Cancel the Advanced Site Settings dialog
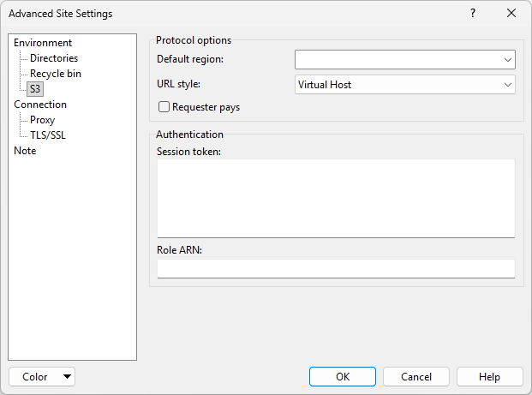 tap(416, 377)
